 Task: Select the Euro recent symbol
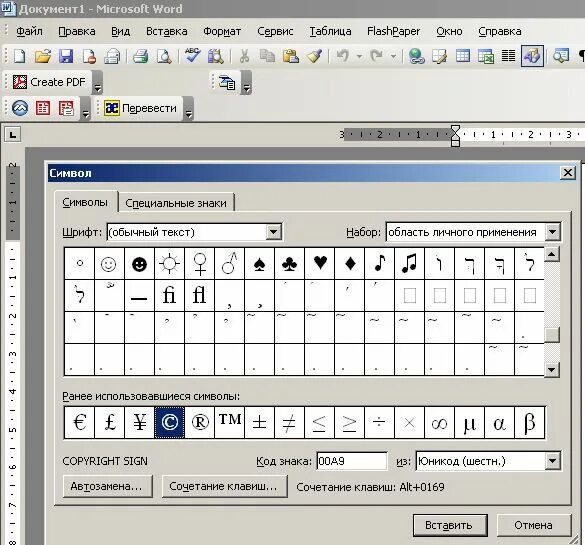79,422
